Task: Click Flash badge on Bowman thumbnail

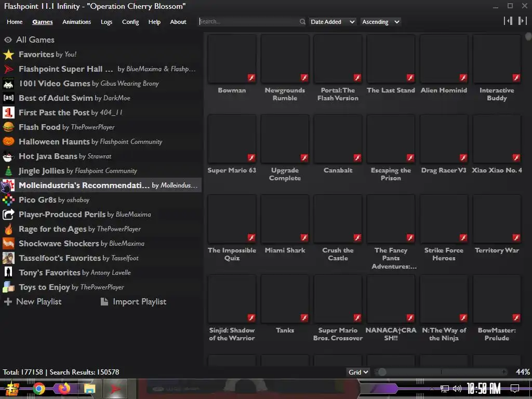Action: point(251,78)
